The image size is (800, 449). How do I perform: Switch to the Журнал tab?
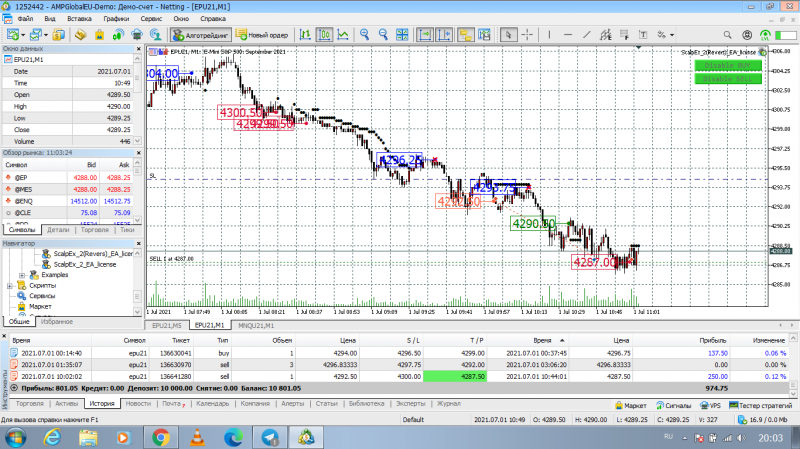click(x=448, y=404)
